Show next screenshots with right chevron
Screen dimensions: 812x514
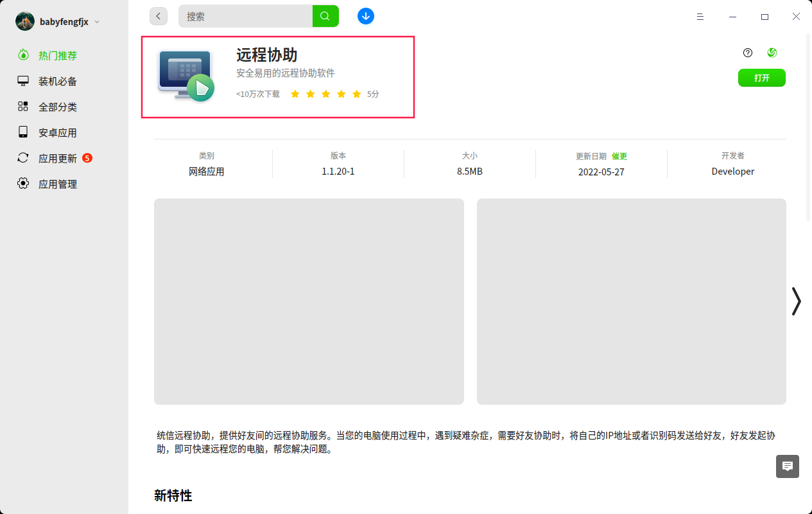coord(796,301)
